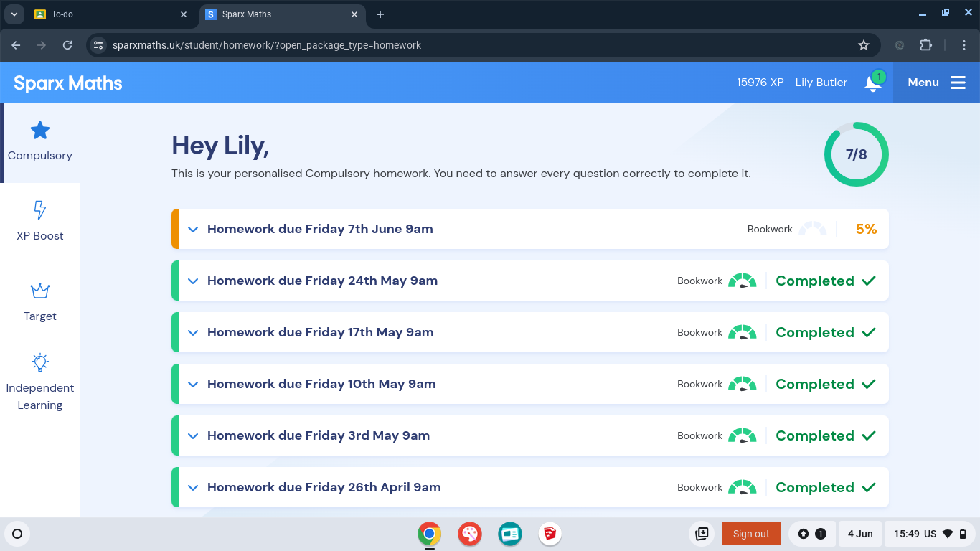This screenshot has height=551, width=980.
Task: Open a new browser tab
Action: point(380,14)
